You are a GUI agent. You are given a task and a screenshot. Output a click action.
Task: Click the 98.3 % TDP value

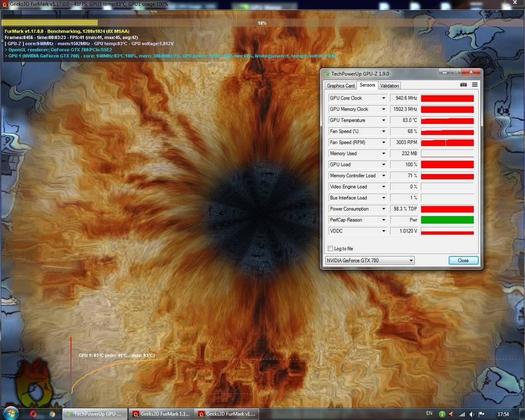click(x=405, y=209)
